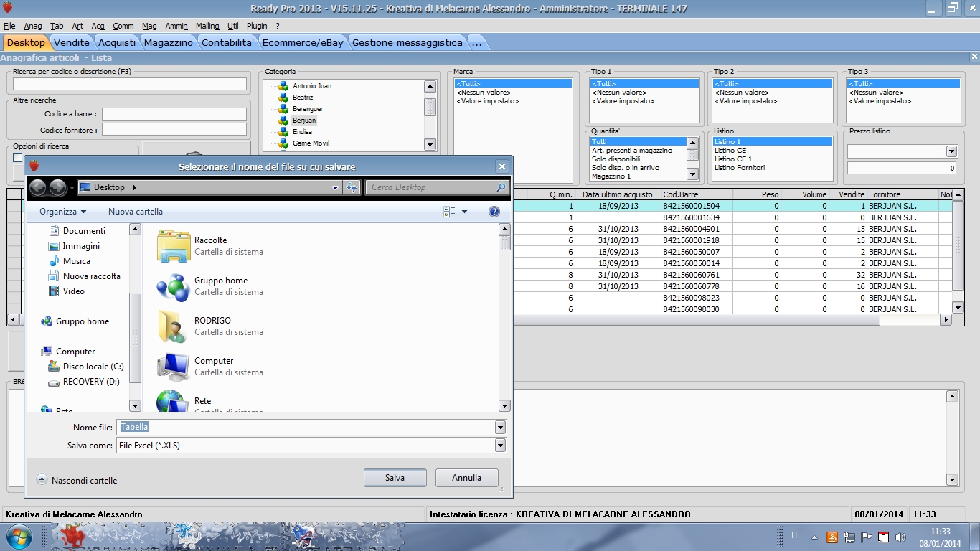The image size is (980, 551).
Task: Expand the address bar location dropdown
Action: point(335,187)
